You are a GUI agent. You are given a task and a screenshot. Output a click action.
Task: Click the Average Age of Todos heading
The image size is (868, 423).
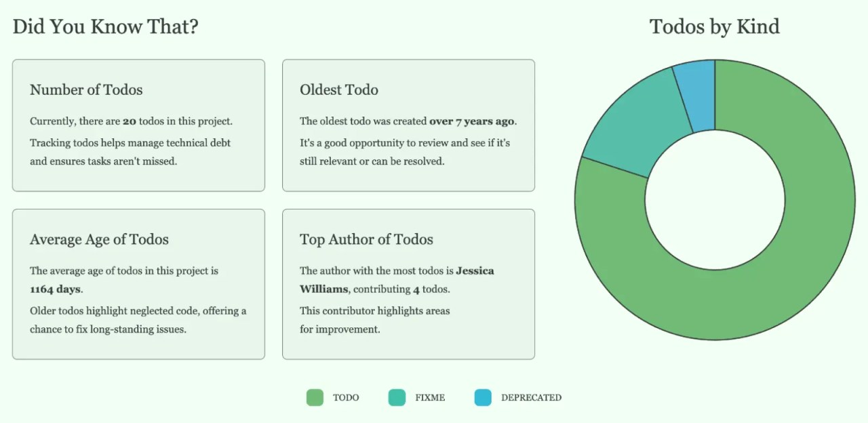coord(99,239)
